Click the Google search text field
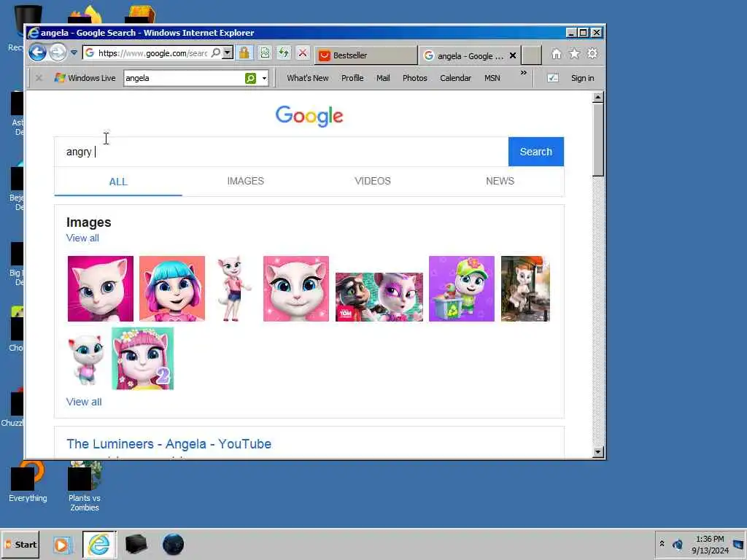Screen dimensions: 747x560 click(281, 152)
